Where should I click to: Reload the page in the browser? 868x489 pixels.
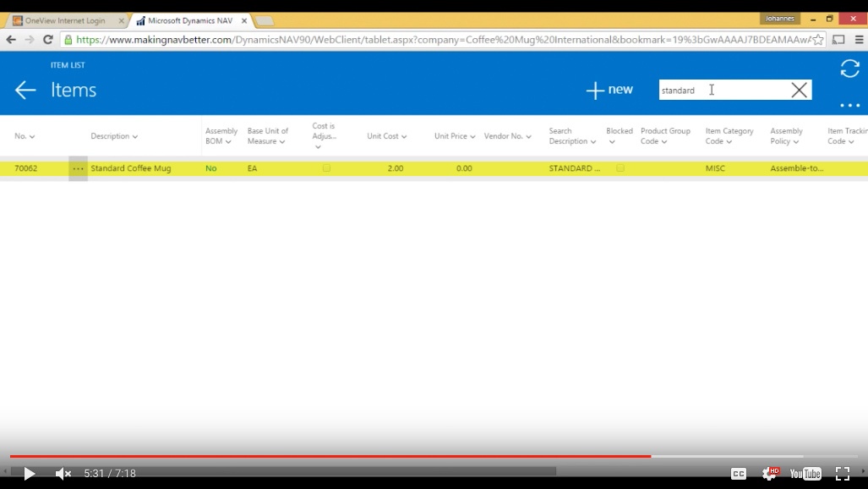[x=48, y=40]
